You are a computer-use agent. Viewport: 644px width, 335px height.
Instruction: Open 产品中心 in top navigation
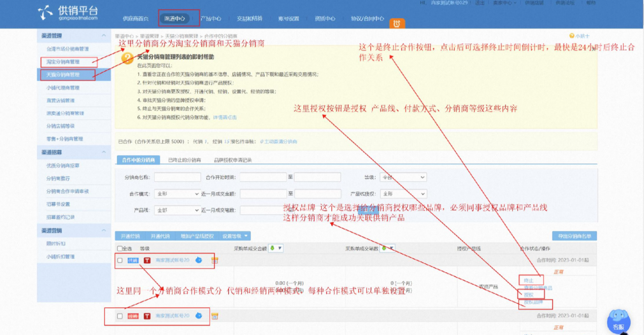tap(211, 19)
